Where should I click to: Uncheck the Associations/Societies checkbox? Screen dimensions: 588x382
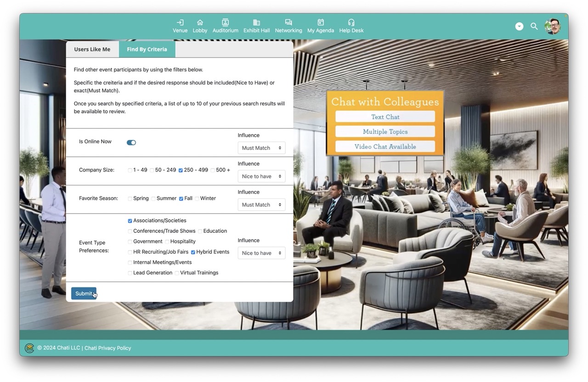coord(130,221)
